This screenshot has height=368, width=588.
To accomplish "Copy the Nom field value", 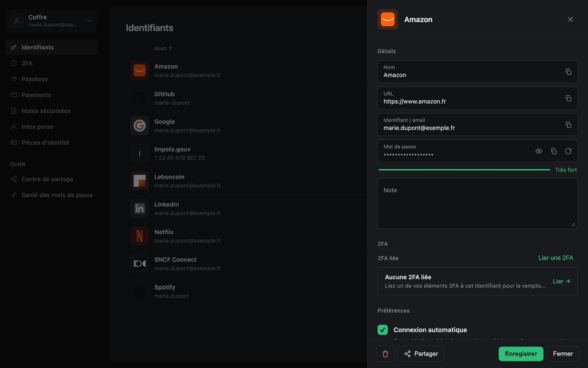I will pyautogui.click(x=568, y=72).
